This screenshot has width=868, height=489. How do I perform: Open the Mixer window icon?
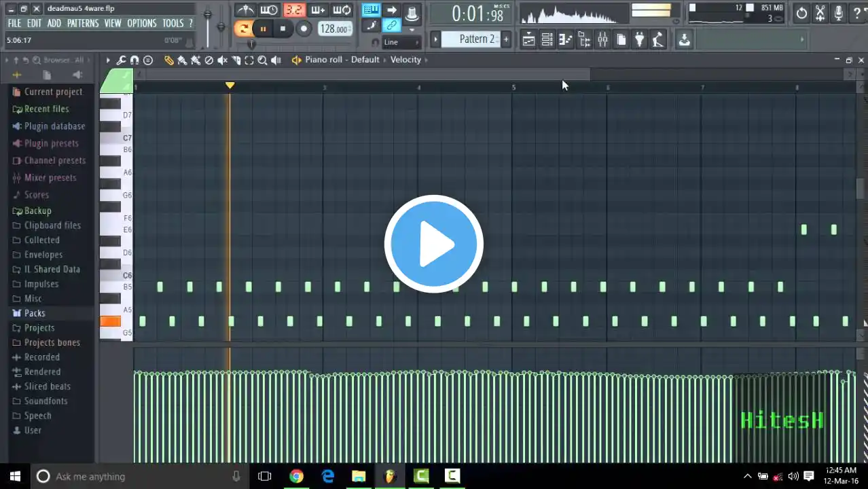[x=602, y=40]
